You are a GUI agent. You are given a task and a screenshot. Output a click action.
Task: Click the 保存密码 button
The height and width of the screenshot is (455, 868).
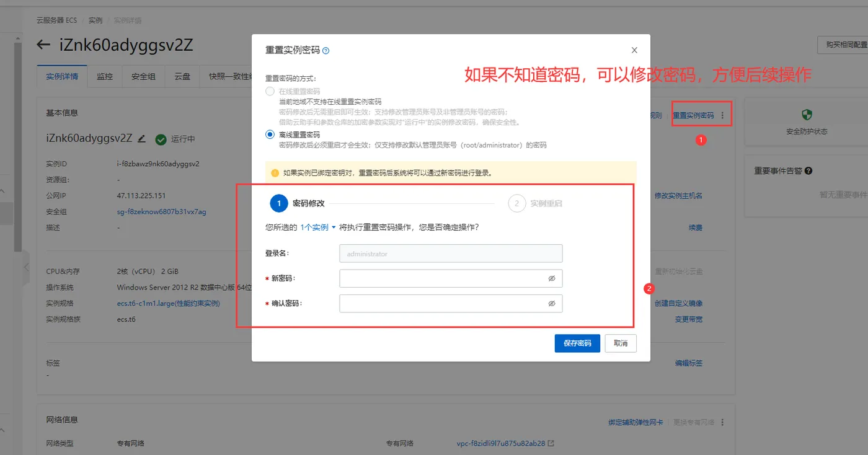point(577,343)
